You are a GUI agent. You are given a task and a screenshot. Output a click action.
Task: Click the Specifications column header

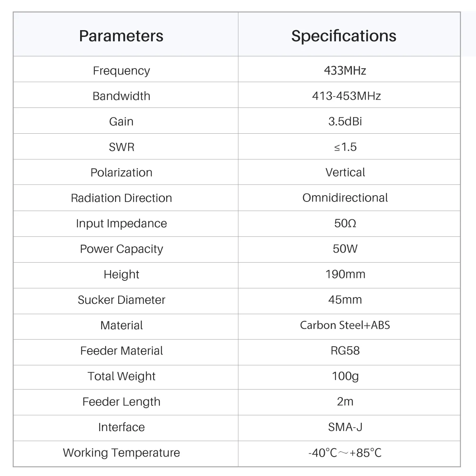click(x=344, y=36)
